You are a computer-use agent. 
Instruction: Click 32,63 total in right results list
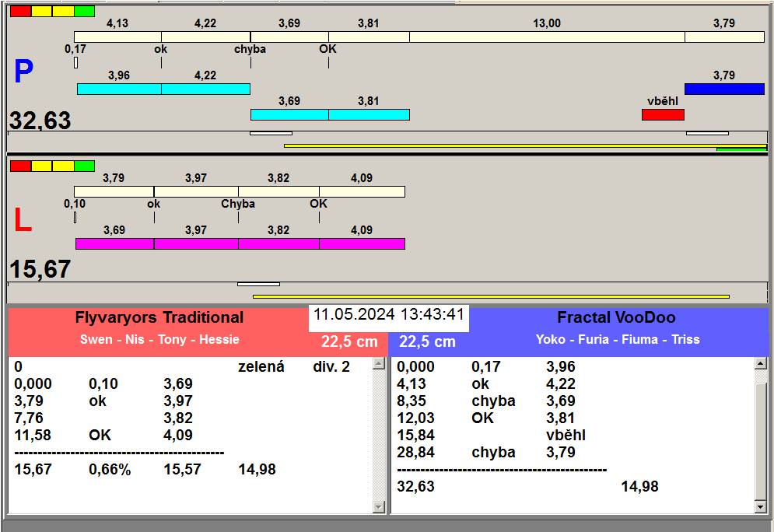[415, 487]
